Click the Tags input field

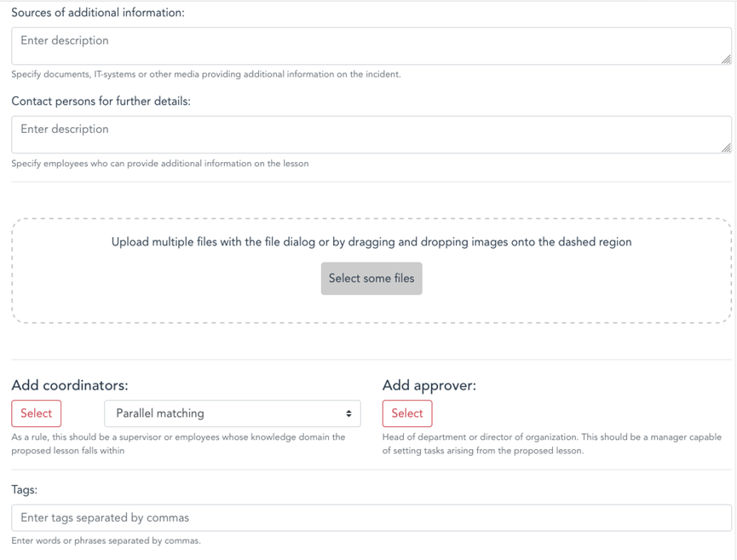[371, 517]
